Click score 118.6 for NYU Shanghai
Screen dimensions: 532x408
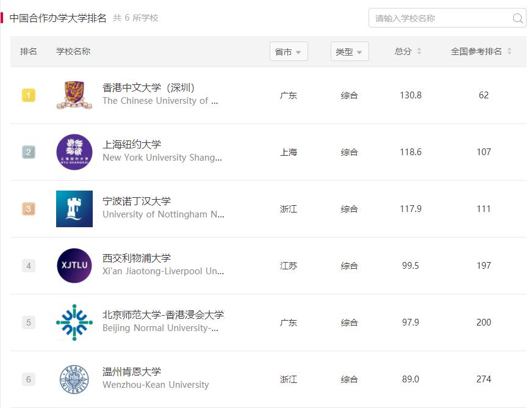[411, 152]
